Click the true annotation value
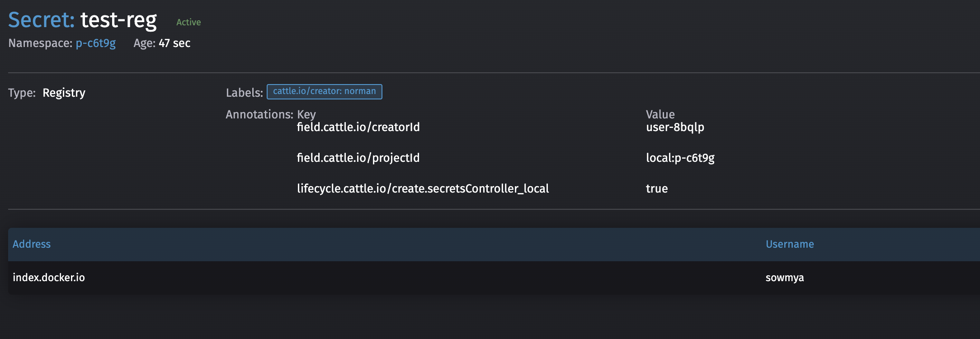 click(656, 188)
